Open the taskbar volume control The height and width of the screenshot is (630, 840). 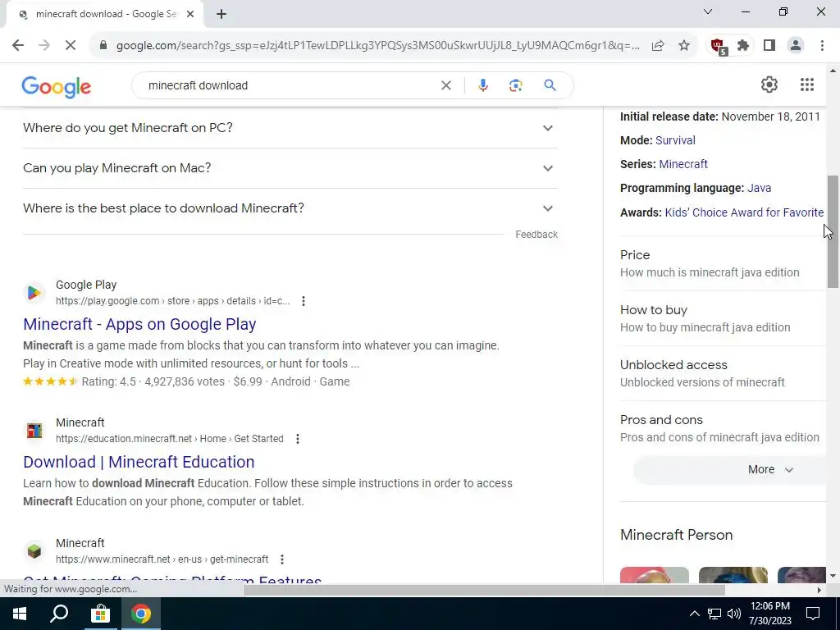(734, 614)
